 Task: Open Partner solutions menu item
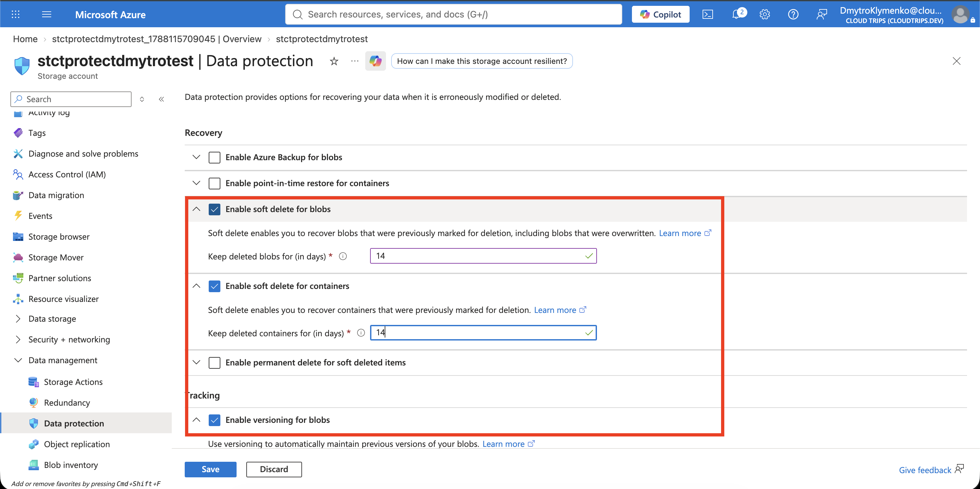[x=60, y=278]
